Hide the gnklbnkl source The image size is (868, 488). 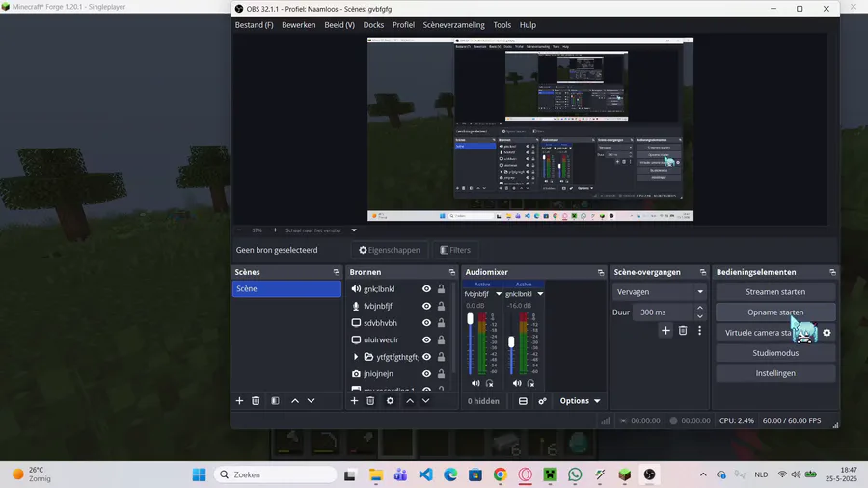tap(426, 288)
